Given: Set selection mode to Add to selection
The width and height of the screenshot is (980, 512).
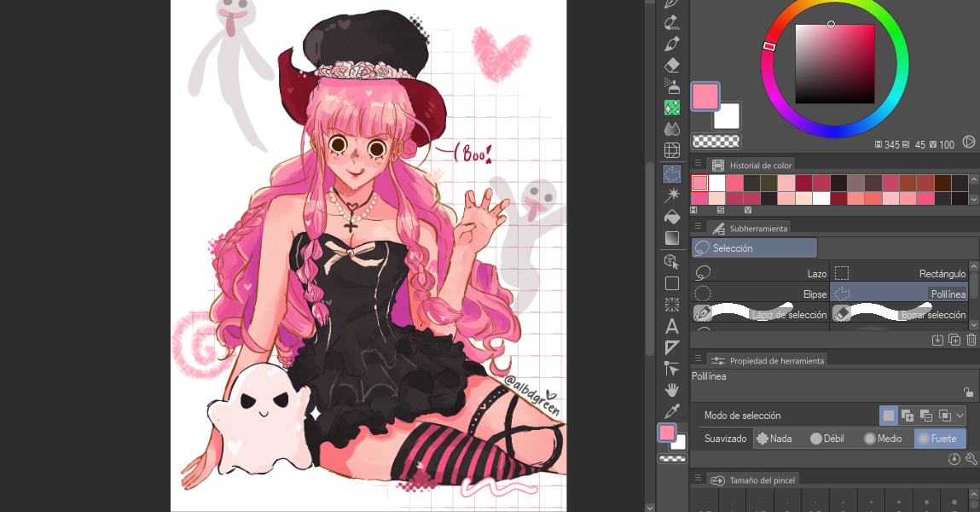Looking at the screenshot, I should coord(908,416).
